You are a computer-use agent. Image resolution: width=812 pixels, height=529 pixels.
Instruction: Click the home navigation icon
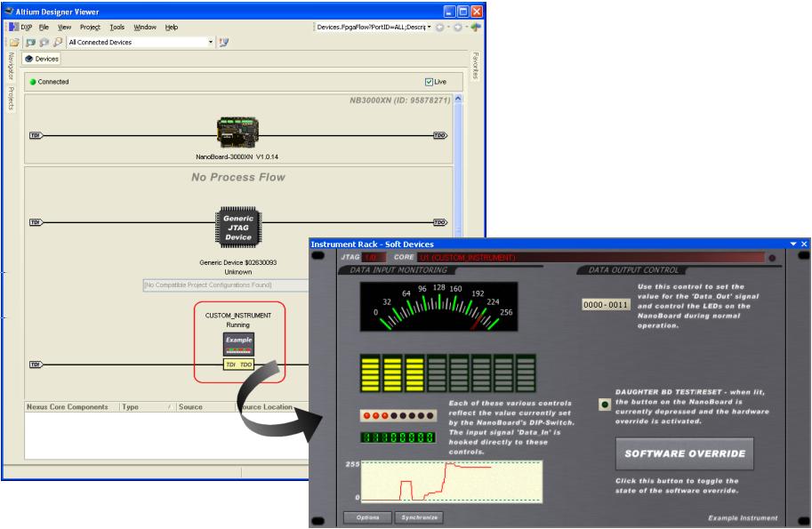[x=476, y=27]
